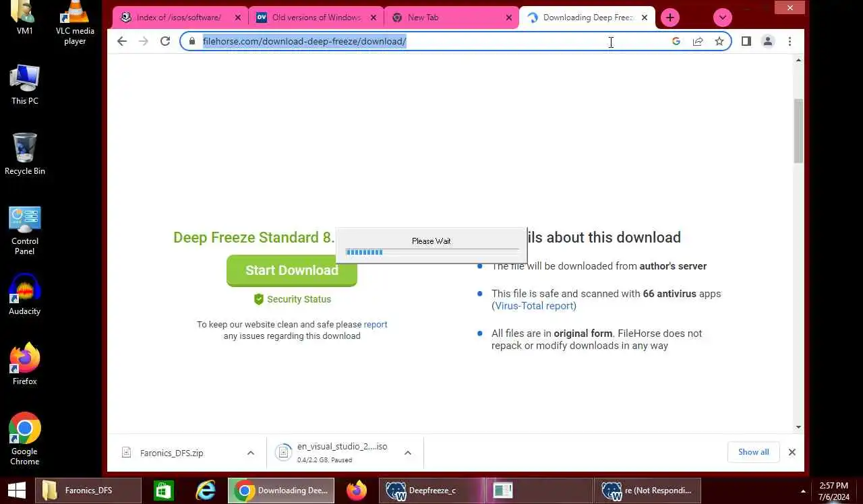Screen dimensions: 863x504
Task: Launch Internet Explorer from the taskbar
Action: click(206, 491)
